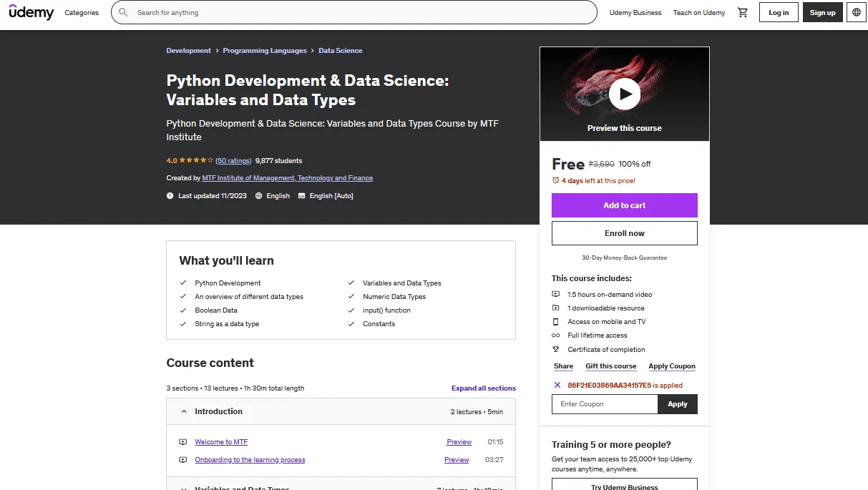Image resolution: width=868 pixels, height=490 pixels.
Task: Click the Log in button
Action: pyautogui.click(x=779, y=12)
